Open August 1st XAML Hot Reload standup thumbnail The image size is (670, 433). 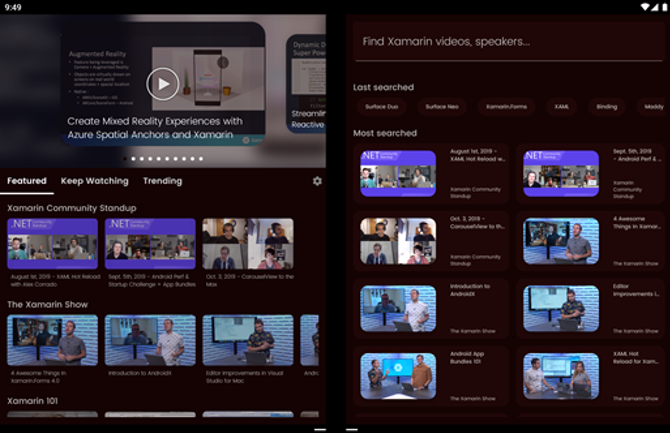click(53, 244)
